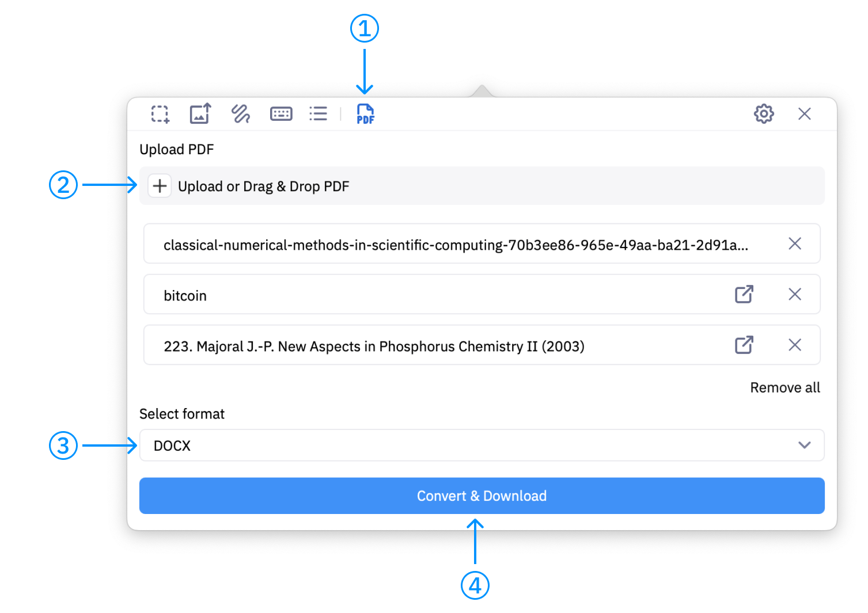Click the plus icon in the upload area

click(x=160, y=185)
